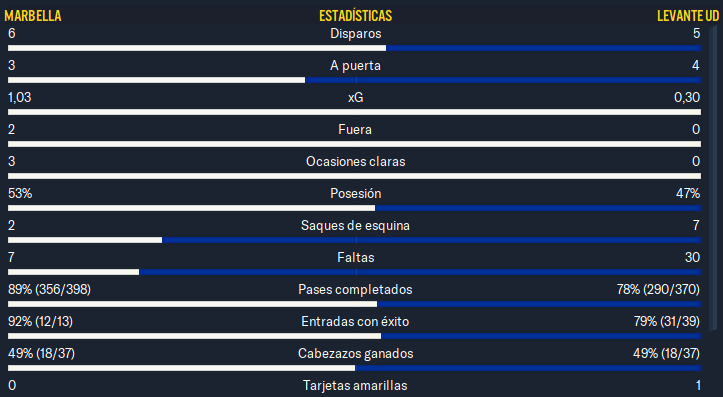Click the Cabezazos ganados label

(356, 354)
